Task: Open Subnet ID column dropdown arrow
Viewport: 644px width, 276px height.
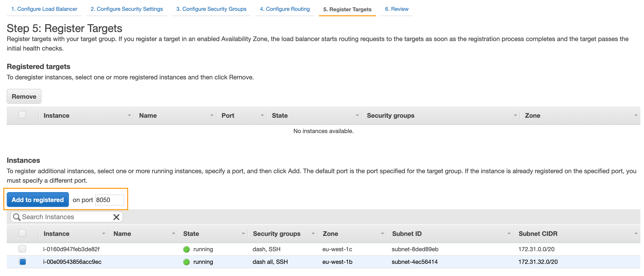Action: pyautogui.click(x=509, y=234)
